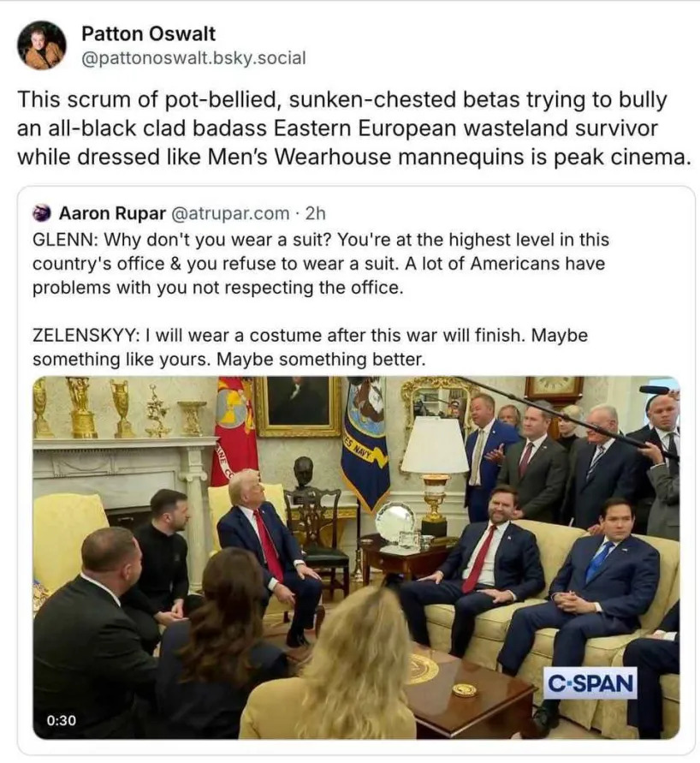Click the gold coaster on coffee table

[464, 689]
